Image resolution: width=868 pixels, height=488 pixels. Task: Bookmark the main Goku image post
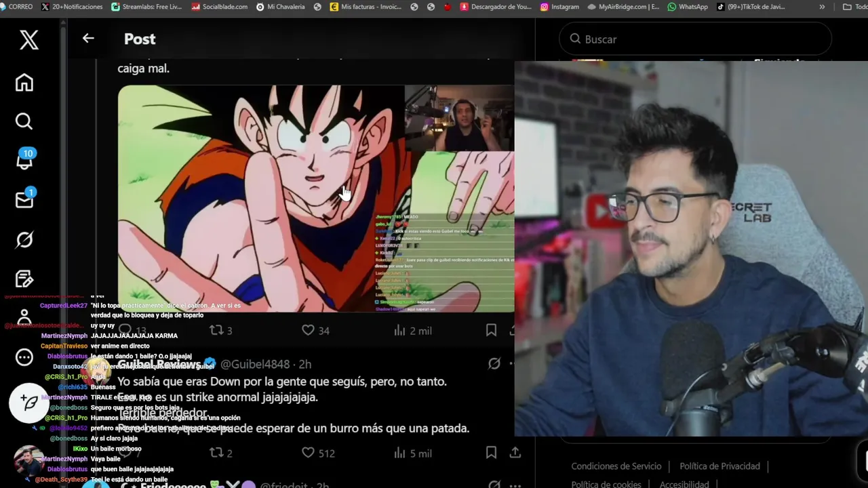click(491, 330)
